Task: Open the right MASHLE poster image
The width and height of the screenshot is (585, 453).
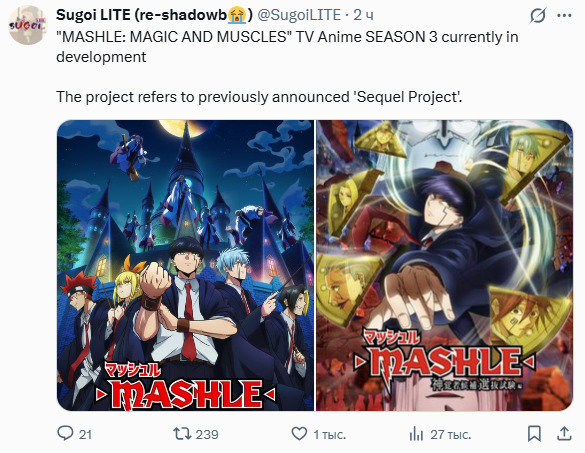Action: click(444, 265)
